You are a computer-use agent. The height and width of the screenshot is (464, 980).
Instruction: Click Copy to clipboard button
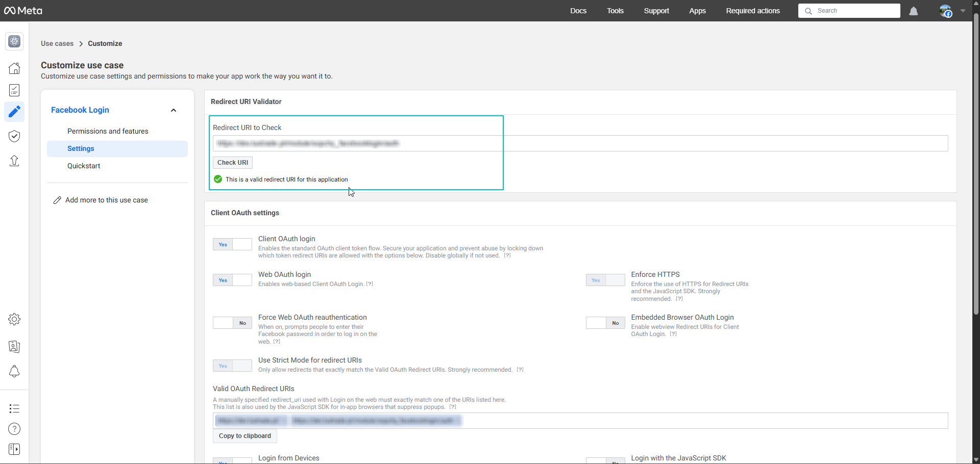(x=244, y=436)
